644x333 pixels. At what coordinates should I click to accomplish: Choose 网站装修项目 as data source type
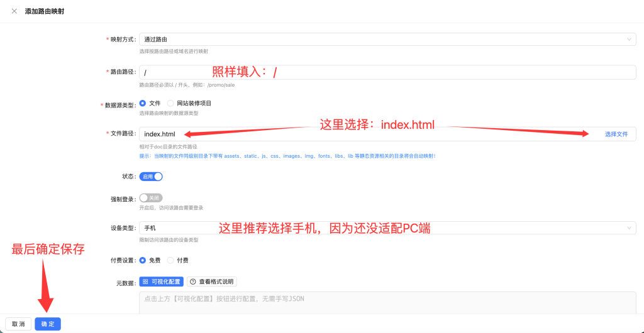171,103
